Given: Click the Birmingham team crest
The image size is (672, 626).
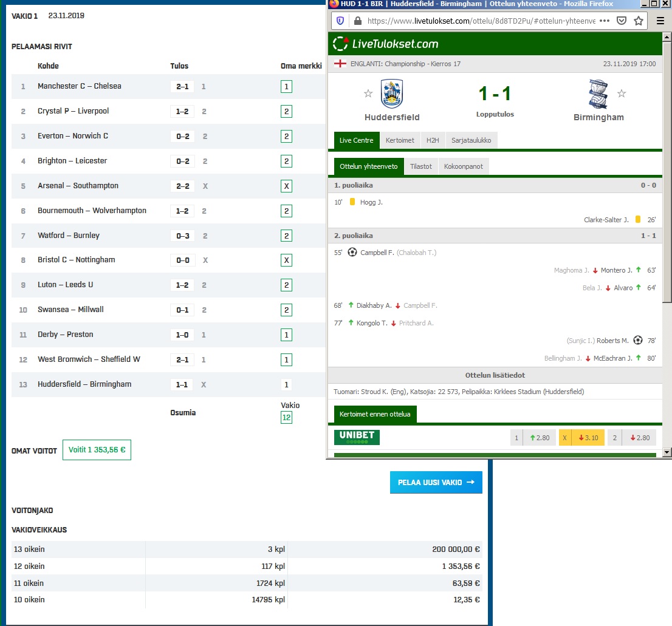Looking at the screenshot, I should pyautogui.click(x=598, y=94).
